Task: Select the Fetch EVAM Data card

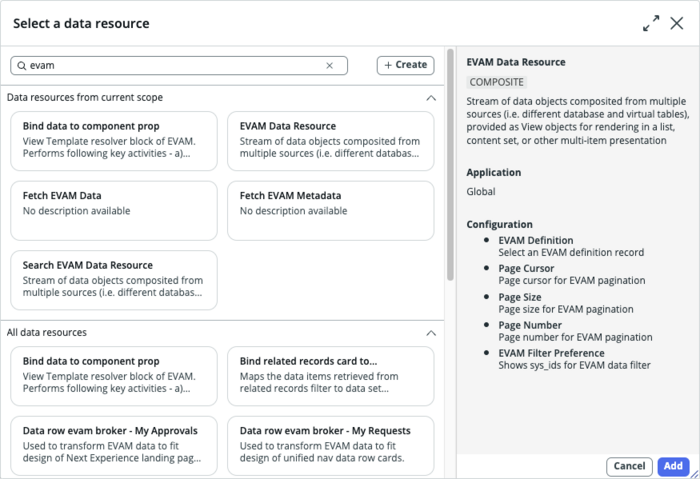Action: pyautogui.click(x=114, y=211)
